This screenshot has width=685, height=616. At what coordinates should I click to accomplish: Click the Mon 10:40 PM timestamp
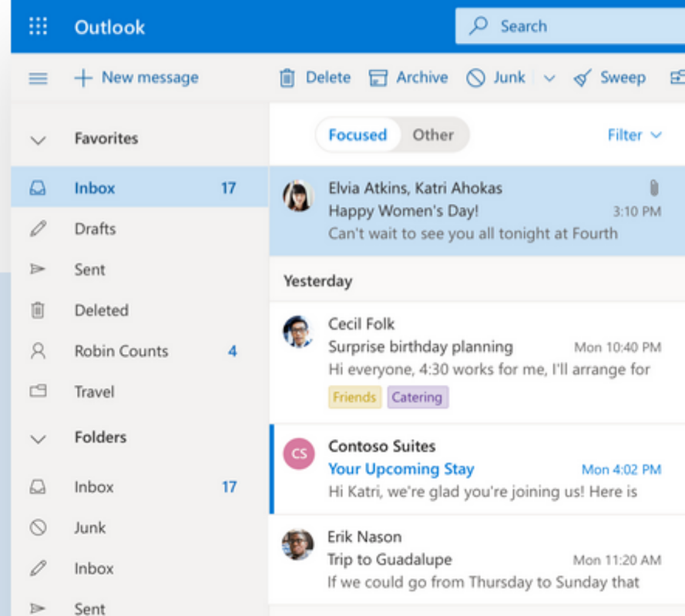[617, 347]
